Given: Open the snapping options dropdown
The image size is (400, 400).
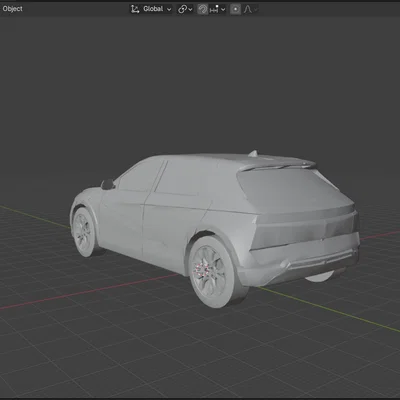Looking at the screenshot, I should click(x=218, y=9).
